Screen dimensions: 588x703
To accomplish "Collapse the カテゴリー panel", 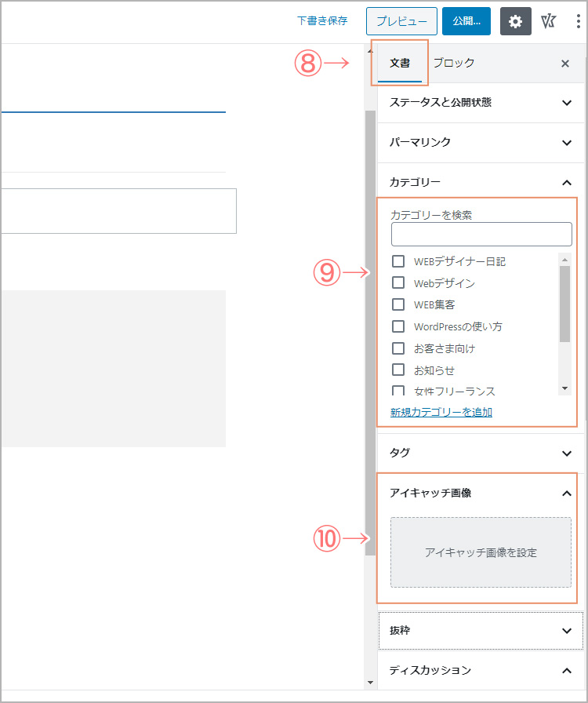I will tap(481, 182).
